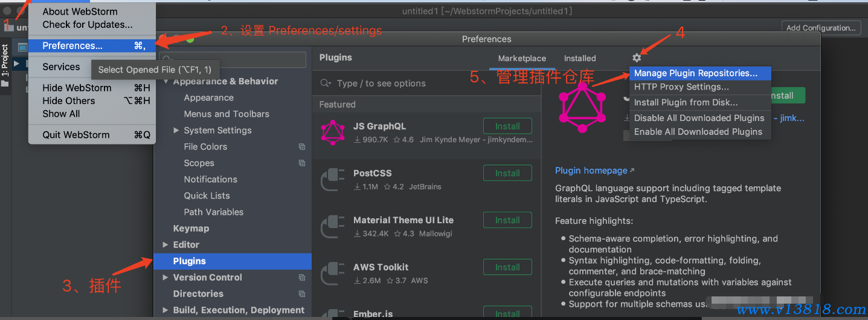
Task: Click the AWS Toolkit plugin icon
Action: (x=333, y=273)
